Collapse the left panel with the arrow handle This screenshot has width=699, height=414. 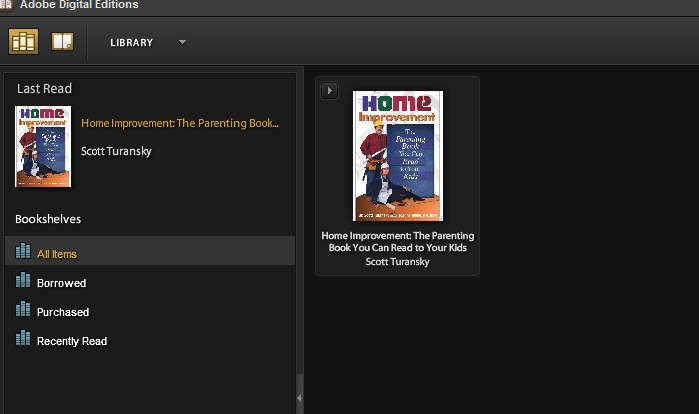pos(300,398)
